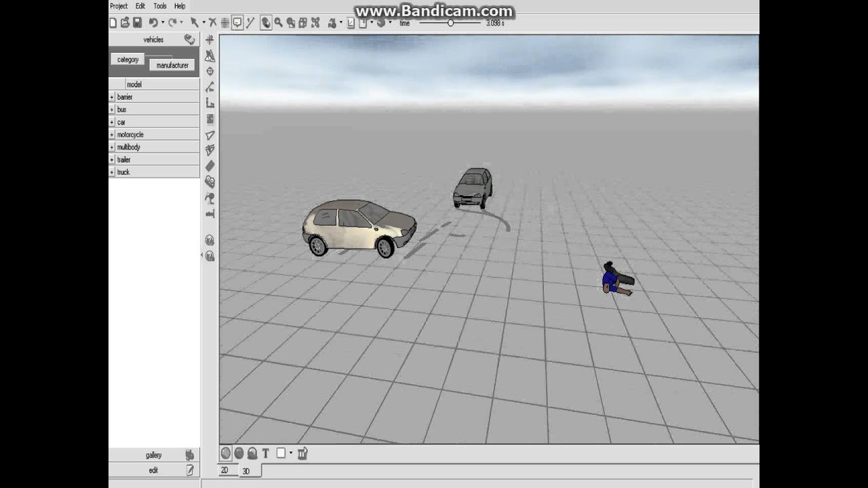The width and height of the screenshot is (868, 488).
Task: Click the category button
Action: [x=127, y=60]
